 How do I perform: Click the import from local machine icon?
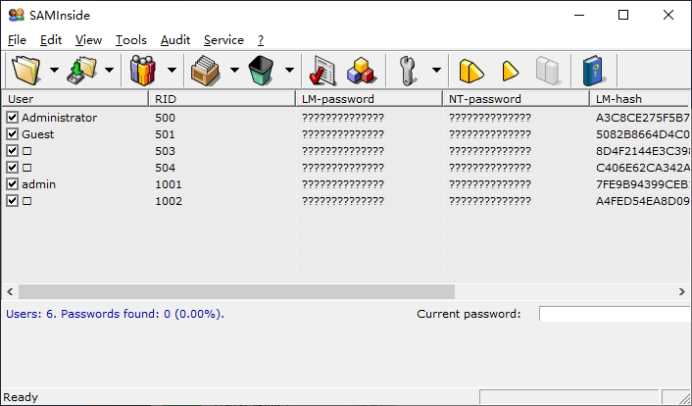click(x=82, y=70)
